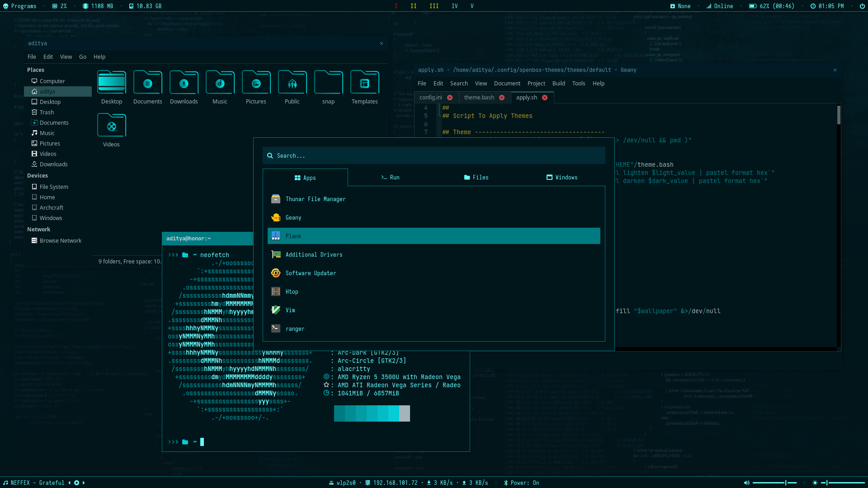The width and height of the screenshot is (868, 488).
Task: Click the launcher Search field
Action: pyautogui.click(x=434, y=156)
